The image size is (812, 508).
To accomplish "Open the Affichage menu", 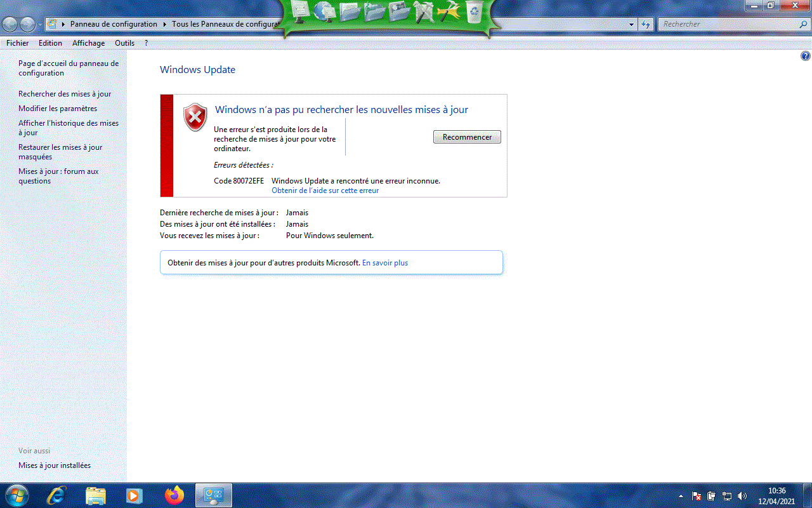I will coord(88,43).
